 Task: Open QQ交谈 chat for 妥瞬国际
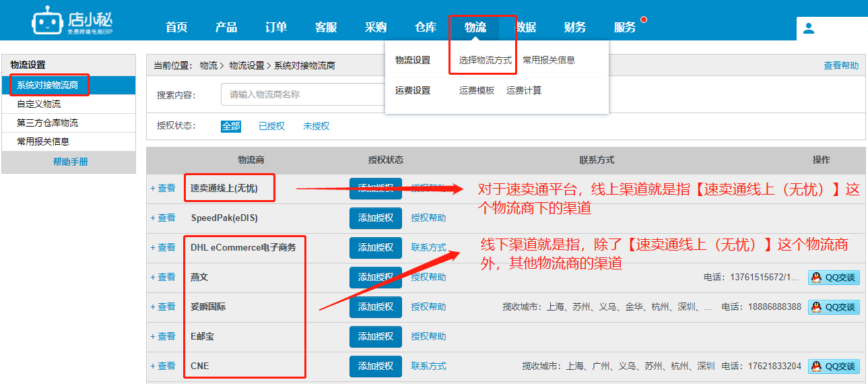834,307
